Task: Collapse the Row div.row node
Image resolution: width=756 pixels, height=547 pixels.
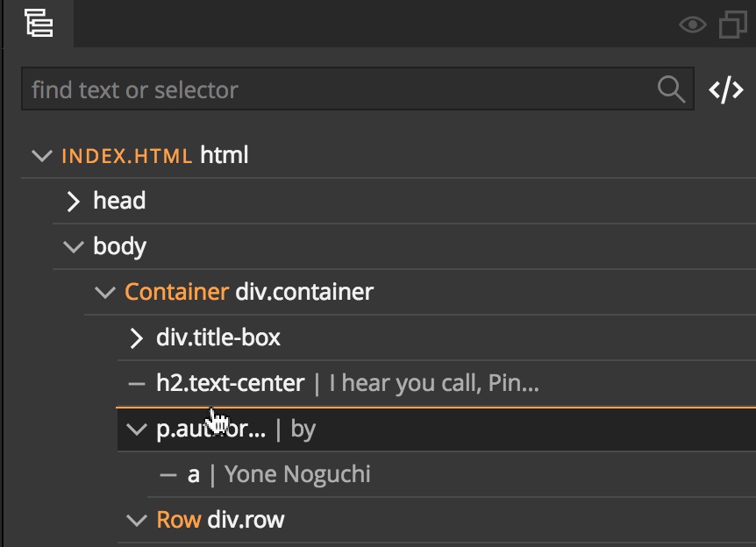Action: click(x=137, y=521)
